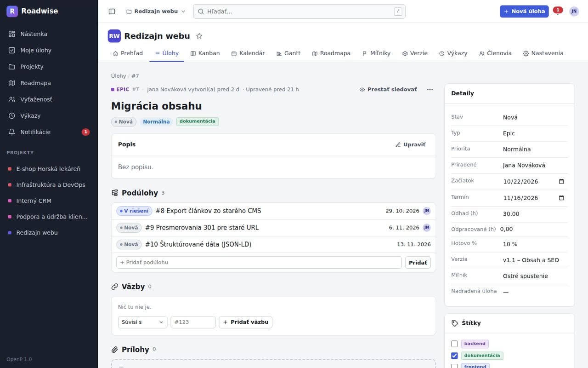Open the Míľniky tab
The width and height of the screenshot is (588, 368).
(x=376, y=53)
